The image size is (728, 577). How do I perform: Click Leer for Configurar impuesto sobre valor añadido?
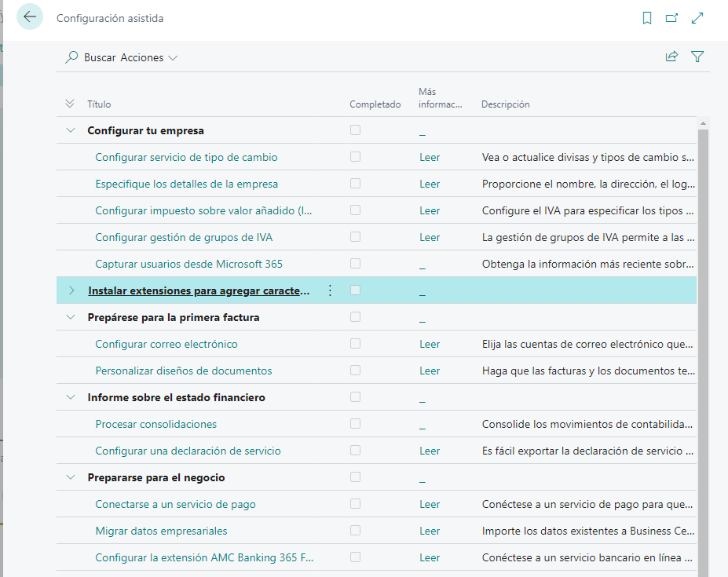point(430,210)
